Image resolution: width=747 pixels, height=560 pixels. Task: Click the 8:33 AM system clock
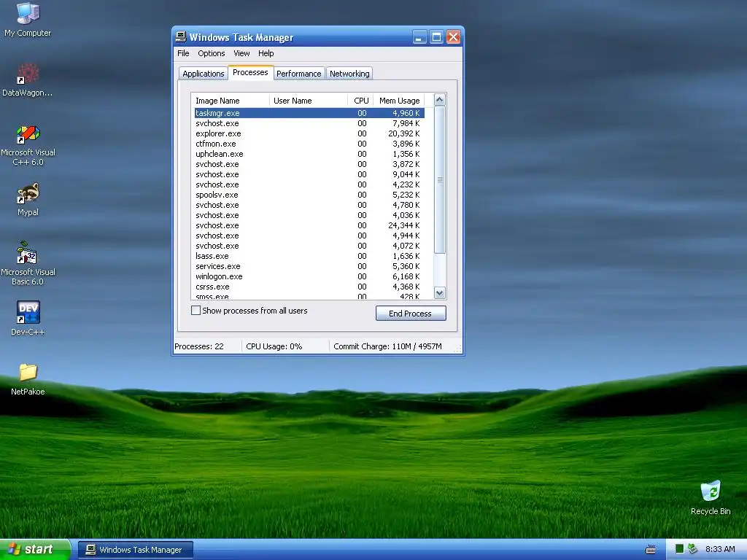point(720,549)
